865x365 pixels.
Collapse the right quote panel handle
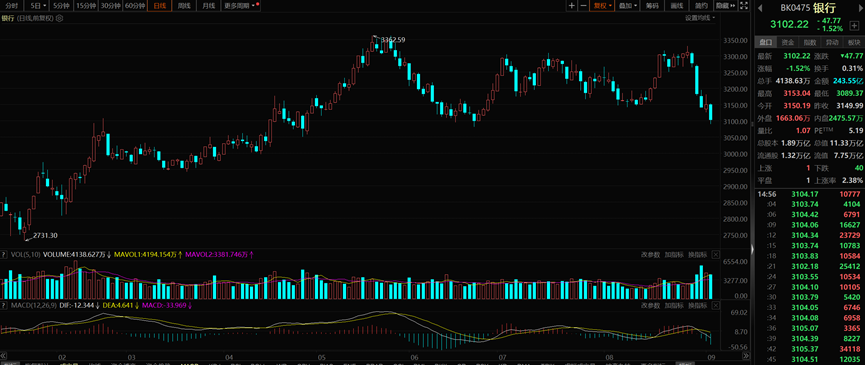click(752, 249)
